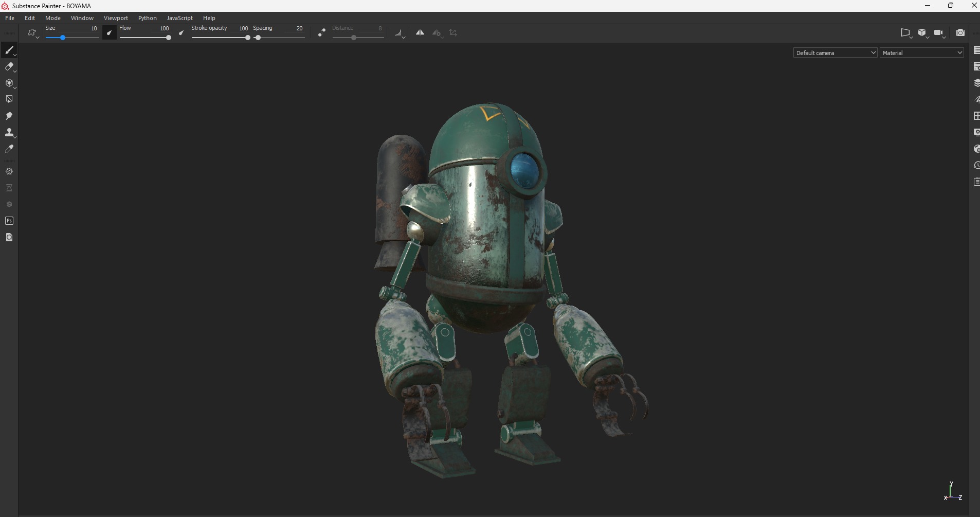
Task: Open the Texture Set List panel icon
Action: pos(976,50)
